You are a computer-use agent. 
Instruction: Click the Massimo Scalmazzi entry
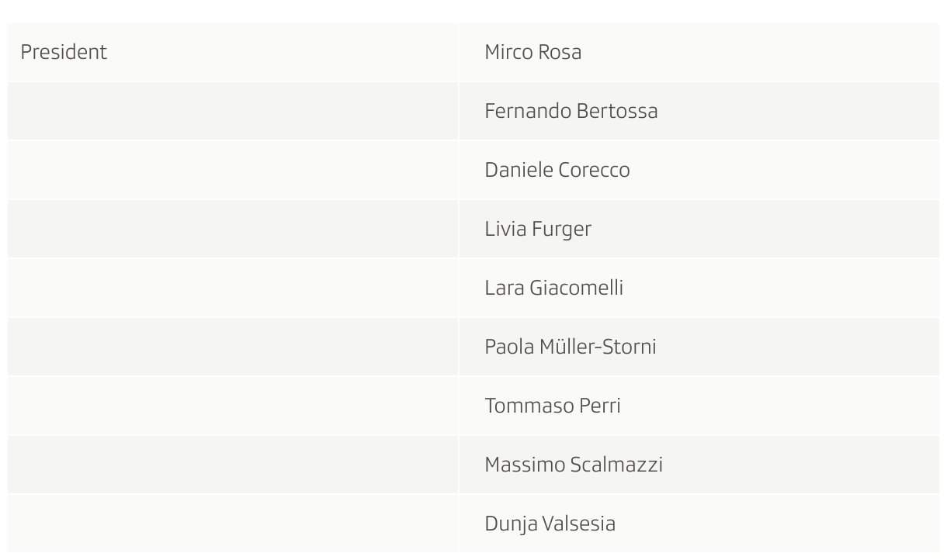[573, 465]
